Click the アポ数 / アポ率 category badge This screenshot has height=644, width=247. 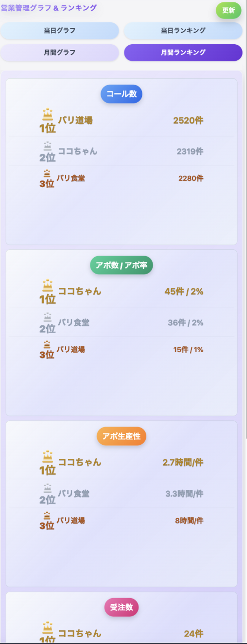click(121, 265)
